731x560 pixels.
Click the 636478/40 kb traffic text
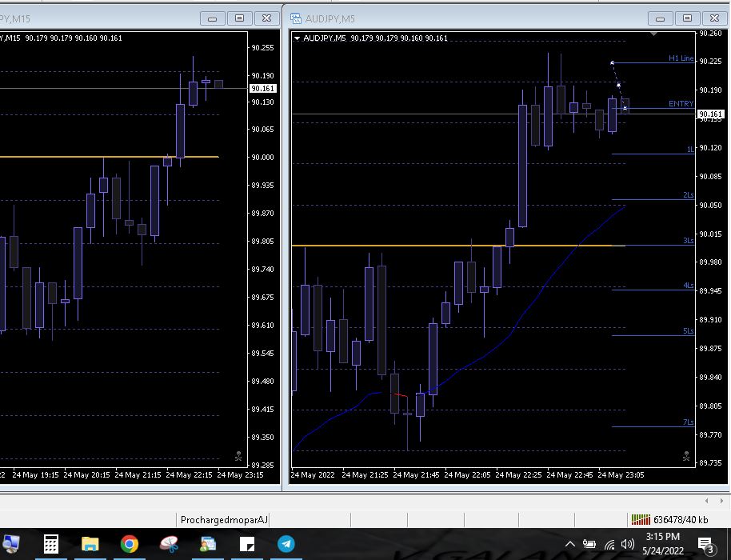tap(681, 519)
